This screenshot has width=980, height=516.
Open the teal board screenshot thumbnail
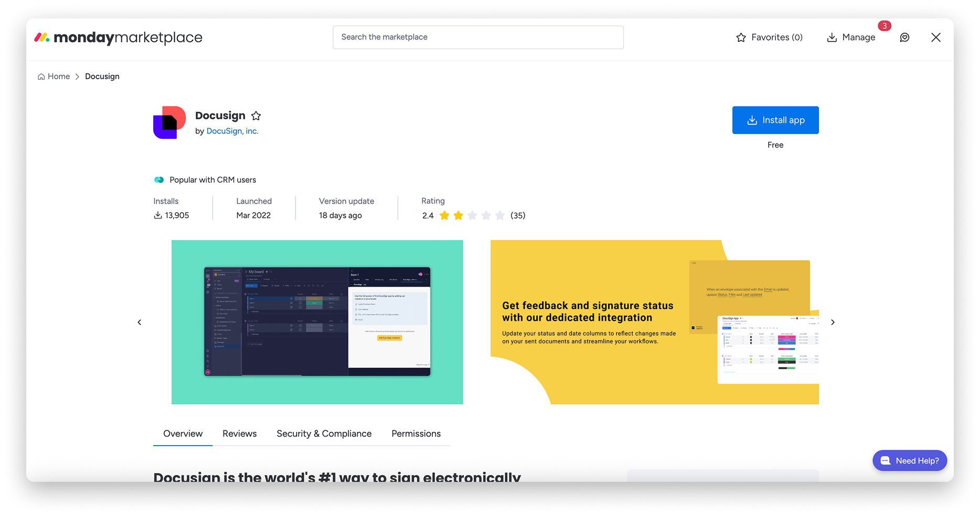pyautogui.click(x=317, y=322)
